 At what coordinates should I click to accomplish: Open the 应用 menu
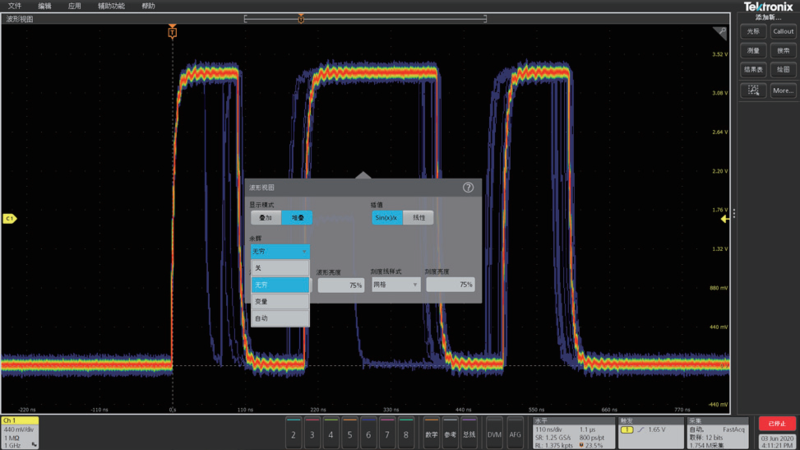tap(75, 6)
